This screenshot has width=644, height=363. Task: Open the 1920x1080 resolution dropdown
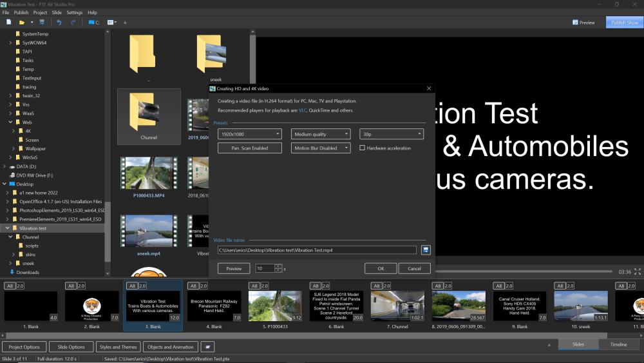(251, 134)
